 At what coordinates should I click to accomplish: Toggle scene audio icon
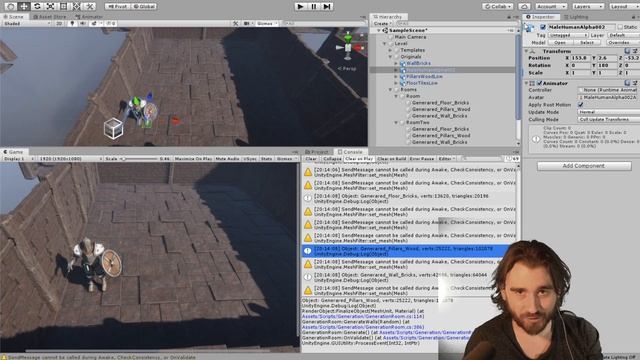point(83,23)
